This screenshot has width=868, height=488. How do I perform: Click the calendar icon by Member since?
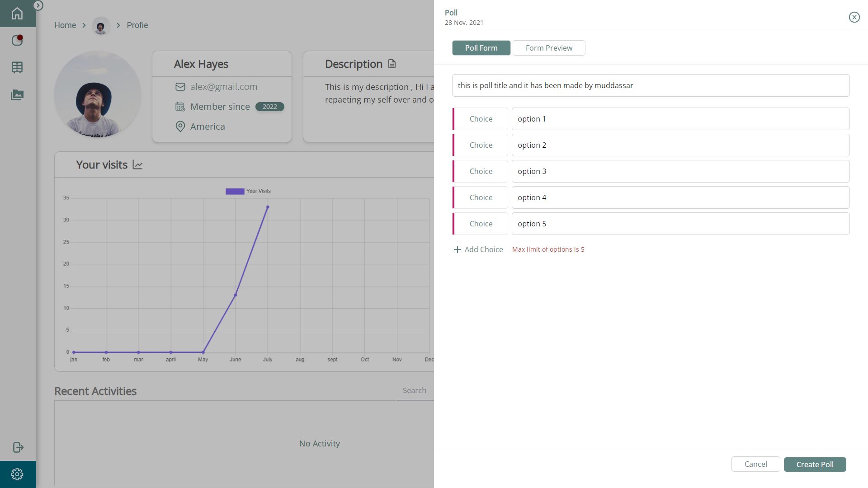tap(180, 107)
